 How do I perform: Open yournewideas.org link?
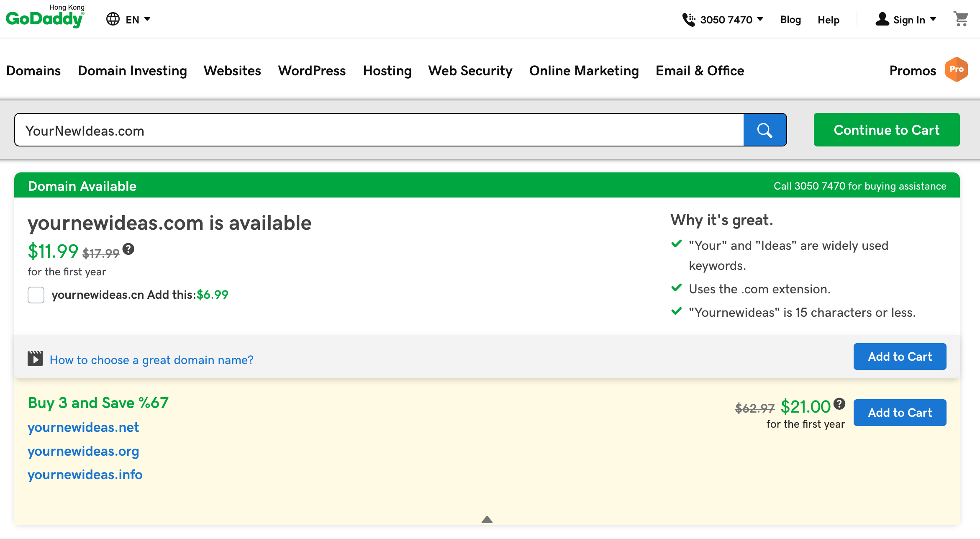[x=83, y=451]
